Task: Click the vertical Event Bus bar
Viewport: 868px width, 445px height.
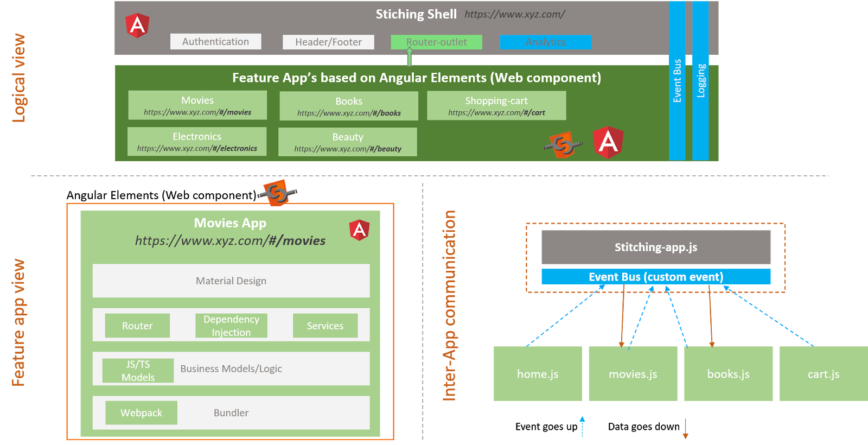Action: coord(677,81)
